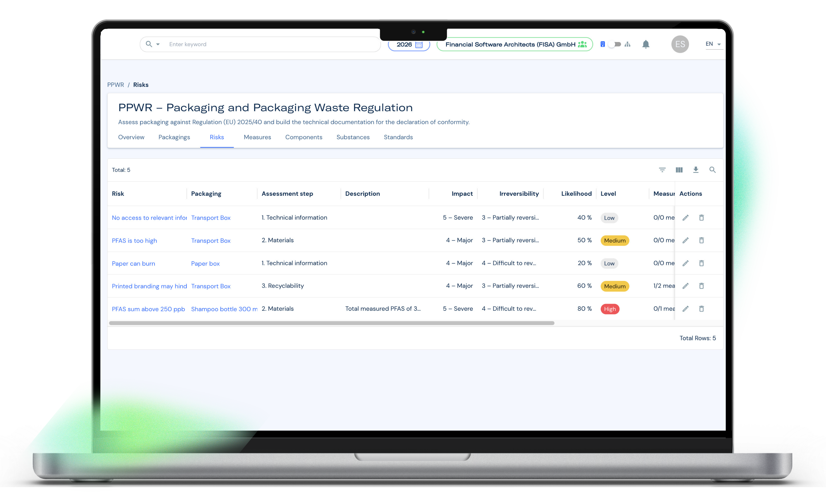Viewport: 826px width, 504px height.
Task: Click the horizontal scrollbar under the table
Action: point(331,323)
